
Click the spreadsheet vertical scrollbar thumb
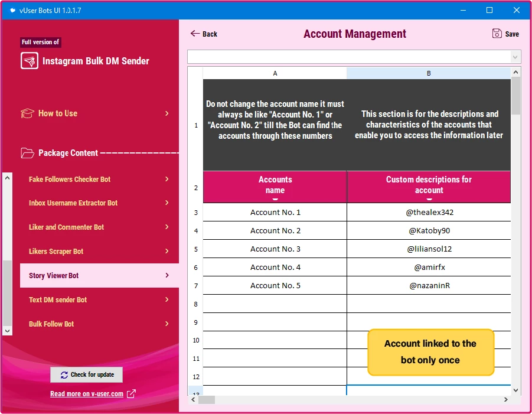(x=515, y=96)
